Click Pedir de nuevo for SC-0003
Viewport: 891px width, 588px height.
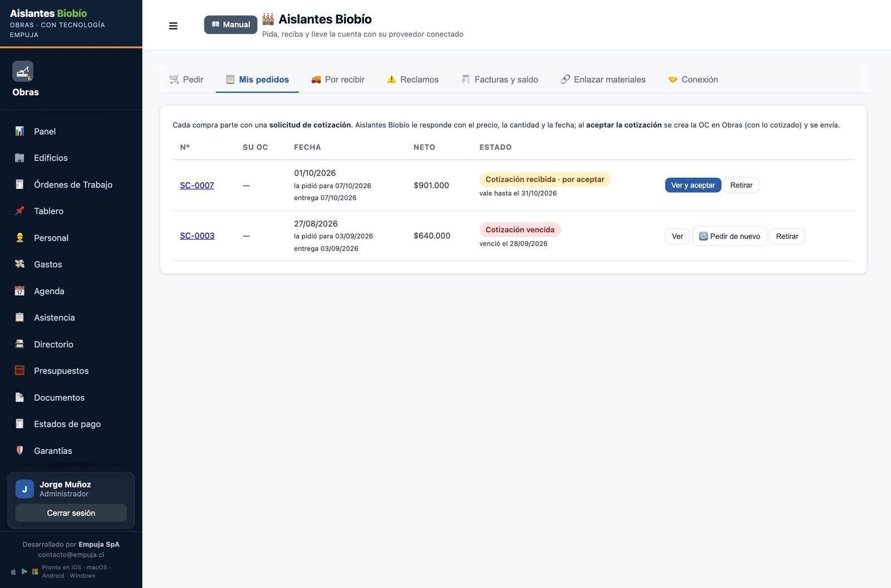(x=730, y=236)
